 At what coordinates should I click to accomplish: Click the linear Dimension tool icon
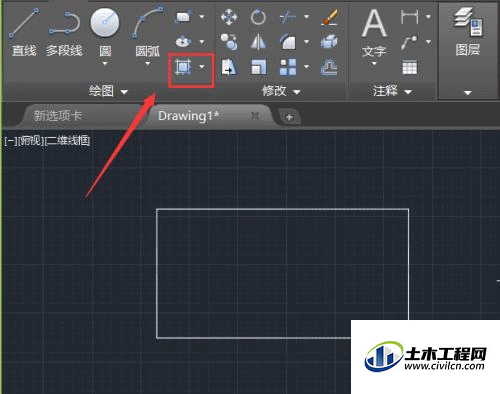(409, 16)
